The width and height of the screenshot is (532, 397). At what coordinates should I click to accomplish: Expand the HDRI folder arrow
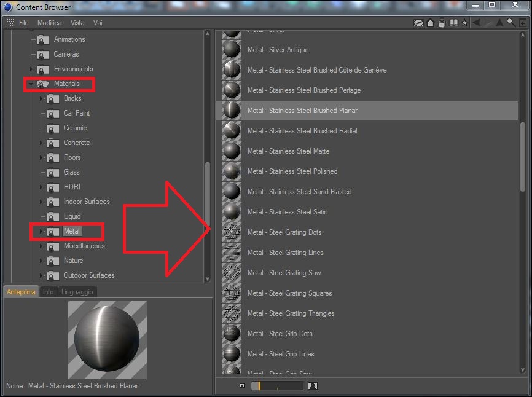41,187
